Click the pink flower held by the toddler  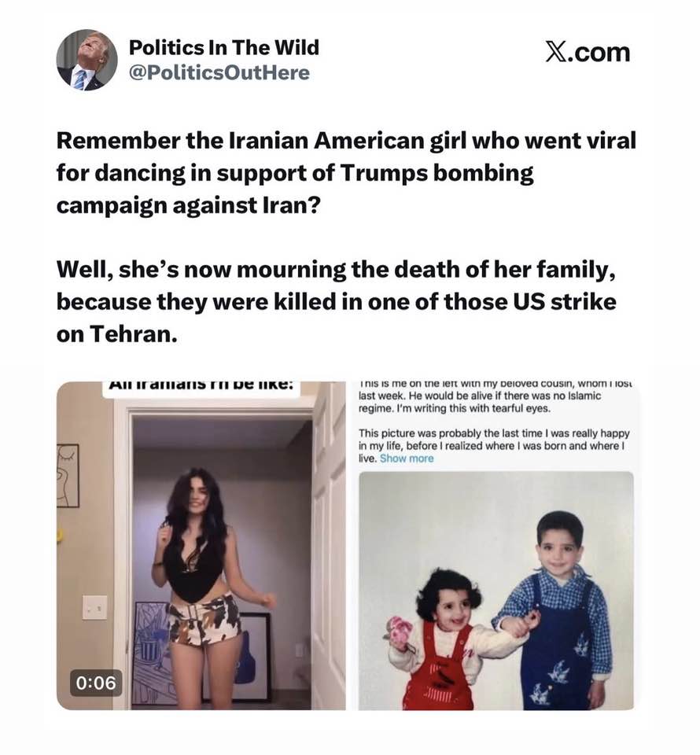click(400, 632)
